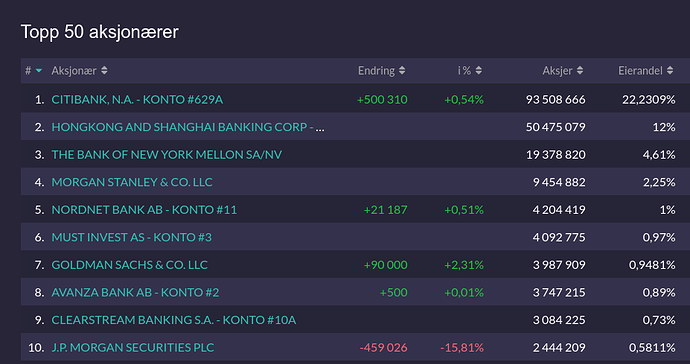Viewport: 690px width, 364px height.
Task: Click sort arrows beside Eierandel header
Action: click(x=670, y=70)
